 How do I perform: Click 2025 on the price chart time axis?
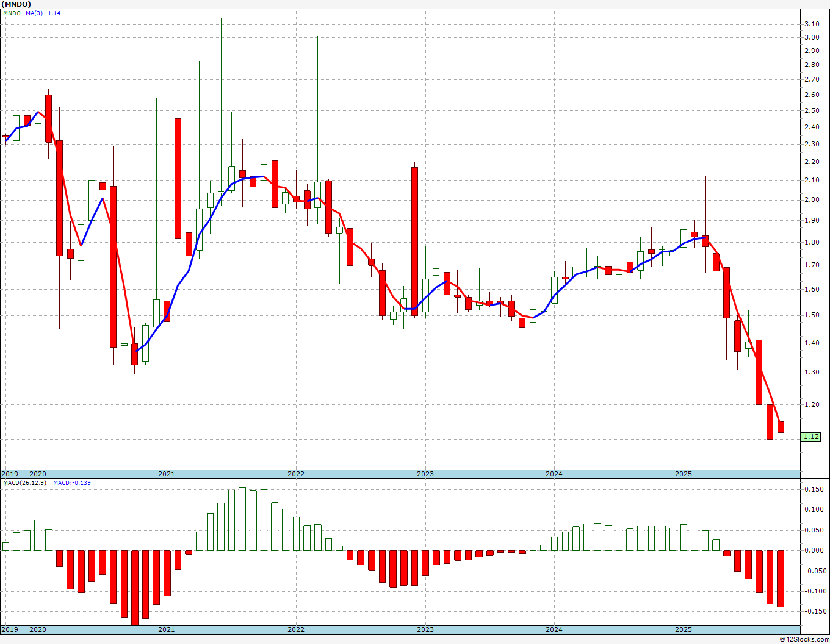(684, 474)
